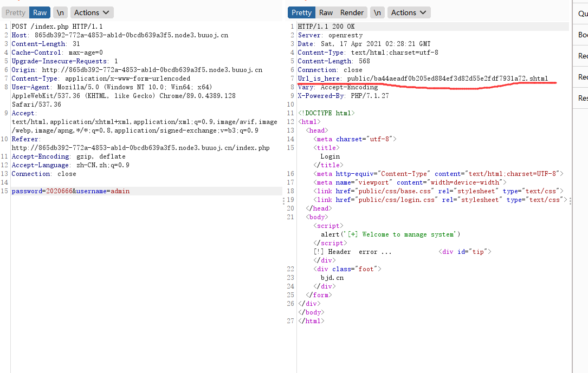
Task: Click 'Upgrade-Insecure-Requests: 1' header
Action: (x=65, y=61)
